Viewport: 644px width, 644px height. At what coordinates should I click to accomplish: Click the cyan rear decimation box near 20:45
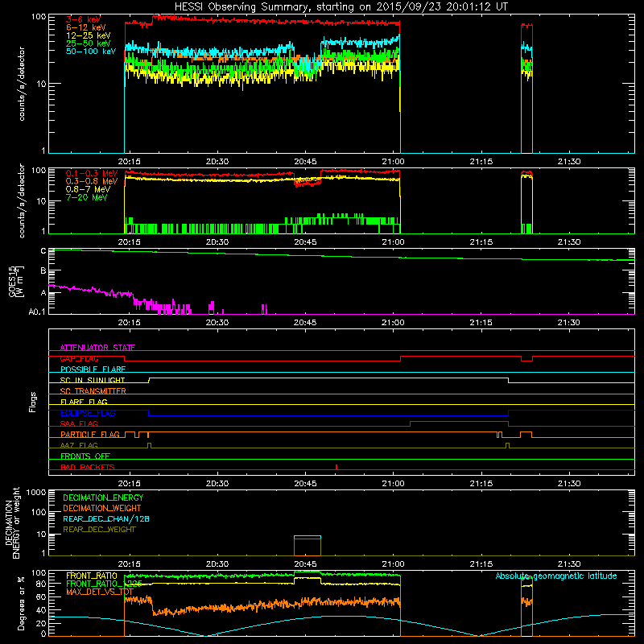308,536
